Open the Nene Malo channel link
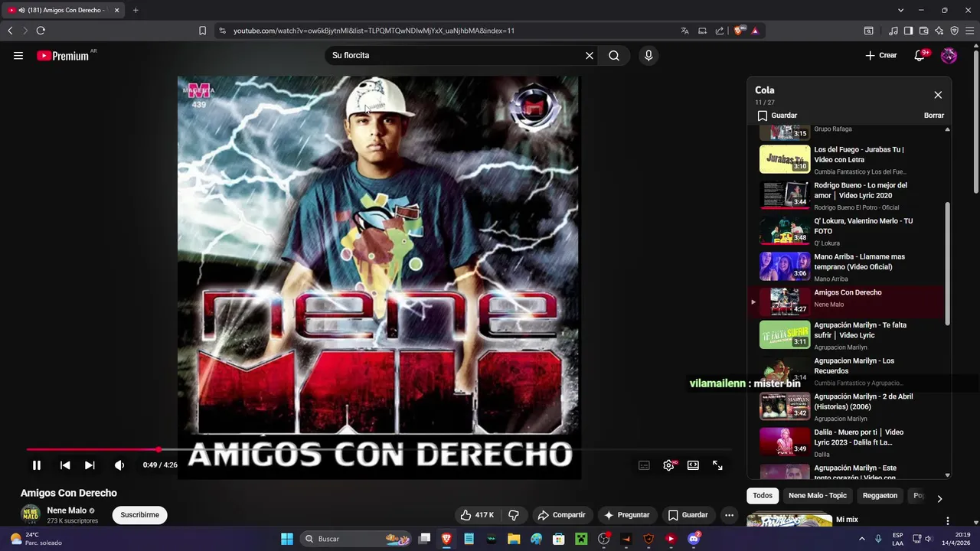 point(67,510)
